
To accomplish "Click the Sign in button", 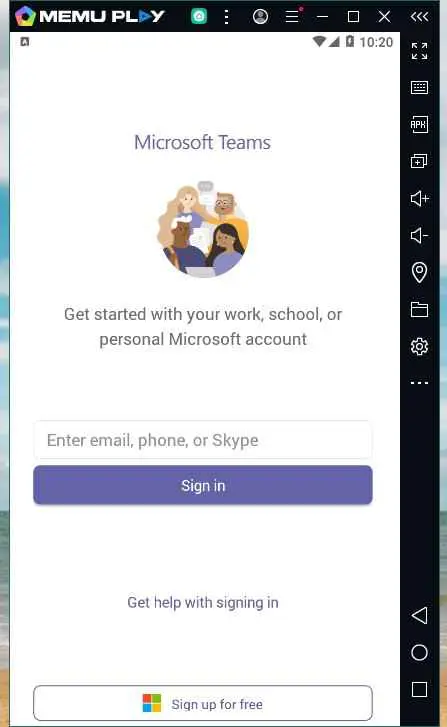I will tap(203, 485).
